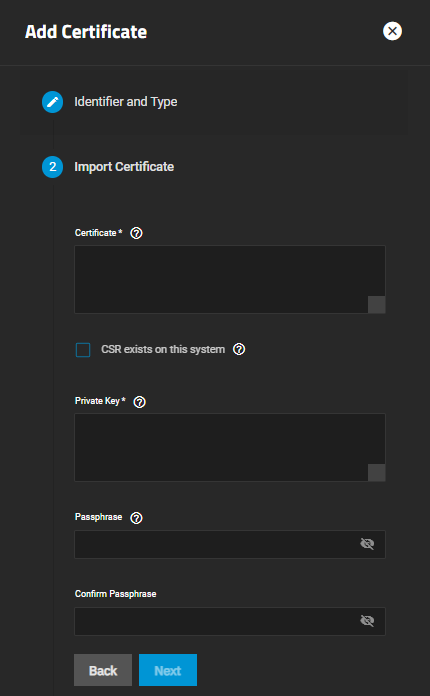Select the Import Certificate step heading
The image size is (430, 696).
pyautogui.click(x=124, y=166)
